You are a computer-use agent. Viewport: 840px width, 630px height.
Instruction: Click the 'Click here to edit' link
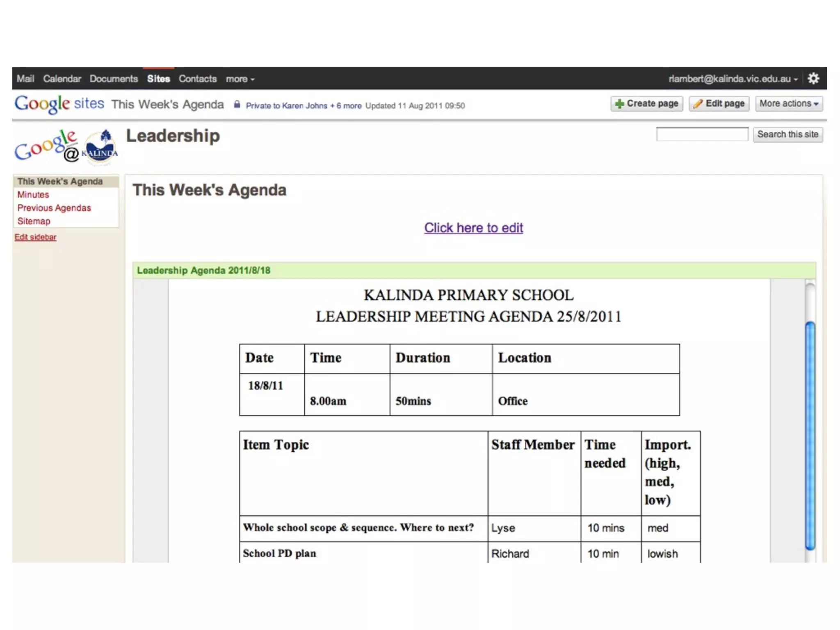click(473, 228)
